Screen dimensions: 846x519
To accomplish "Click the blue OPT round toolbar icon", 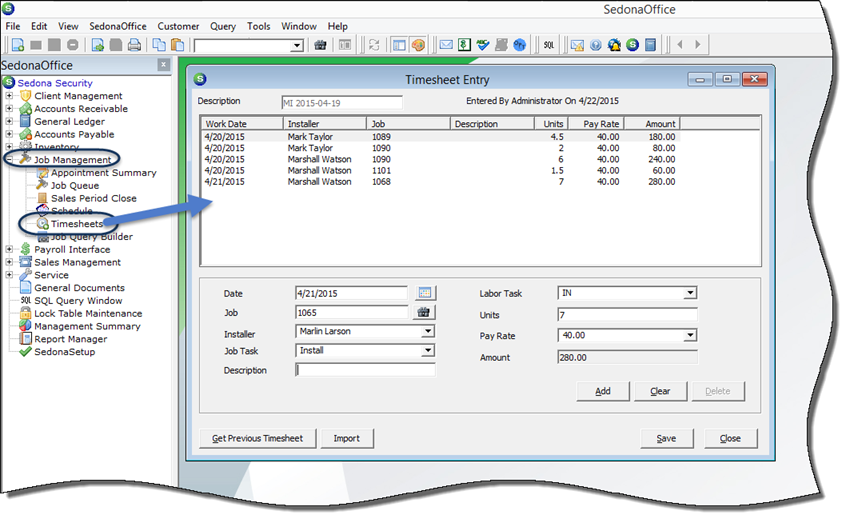I will (520, 45).
